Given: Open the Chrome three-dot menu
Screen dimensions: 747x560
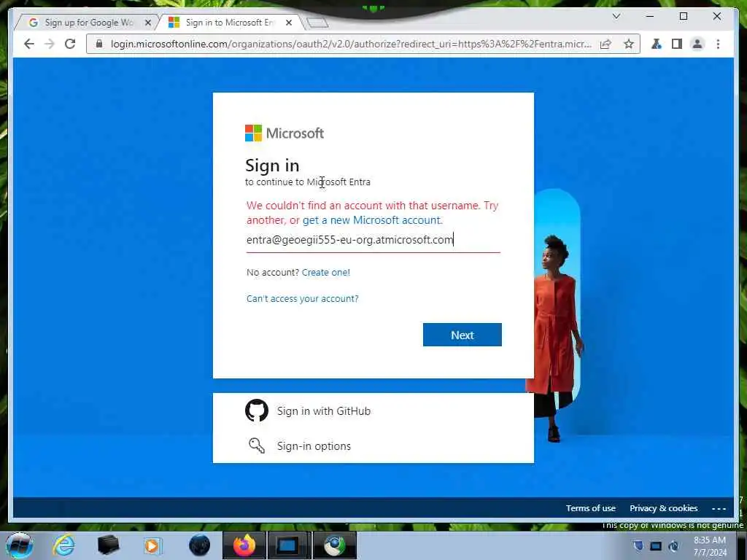Looking at the screenshot, I should (718, 44).
